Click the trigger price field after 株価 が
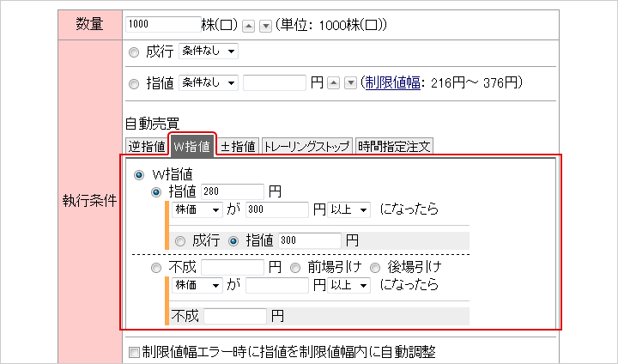618x364 pixels. [x=277, y=209]
